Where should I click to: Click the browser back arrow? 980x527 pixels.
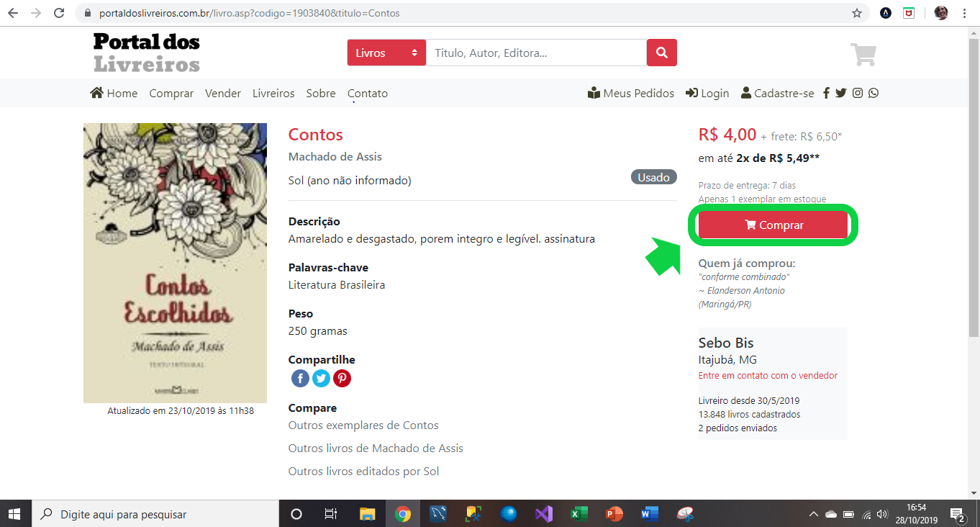pos(13,13)
